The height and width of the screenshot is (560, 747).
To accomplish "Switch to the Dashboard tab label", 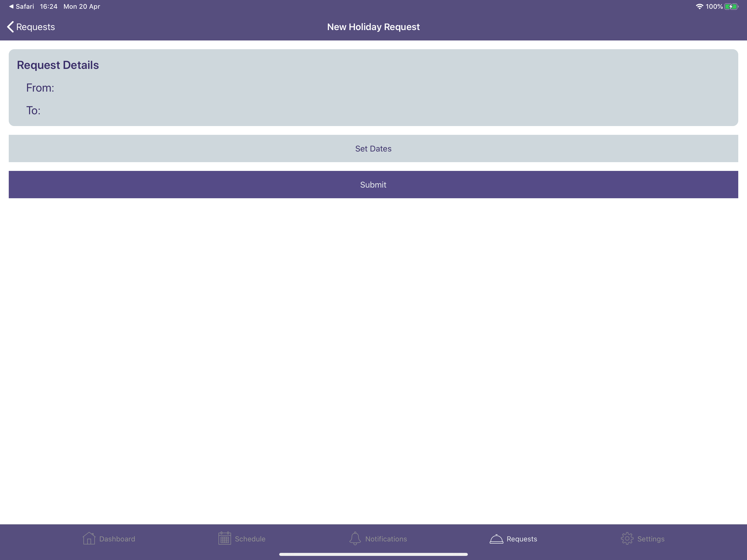I will (x=117, y=539).
